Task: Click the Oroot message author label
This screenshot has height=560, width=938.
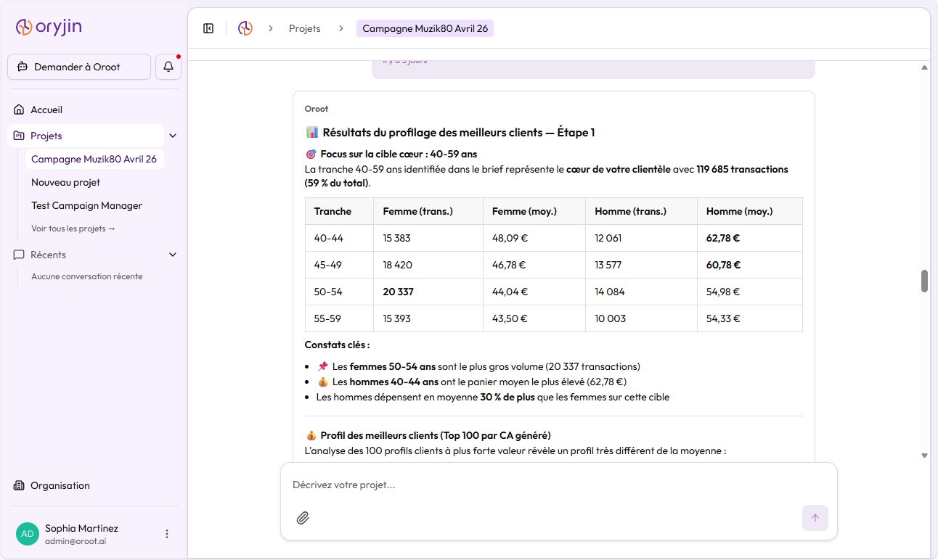Action: [x=317, y=109]
